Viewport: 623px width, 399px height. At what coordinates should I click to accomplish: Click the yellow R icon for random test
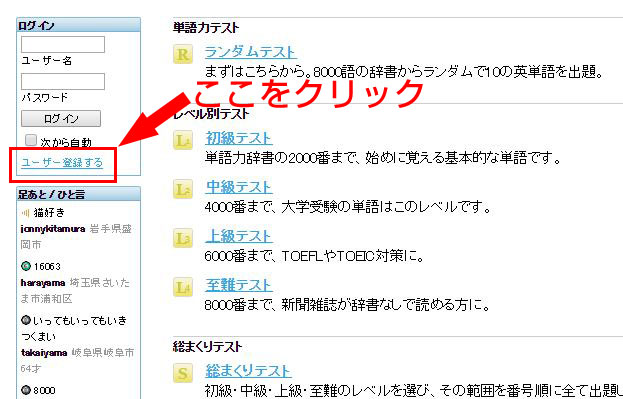tap(183, 54)
